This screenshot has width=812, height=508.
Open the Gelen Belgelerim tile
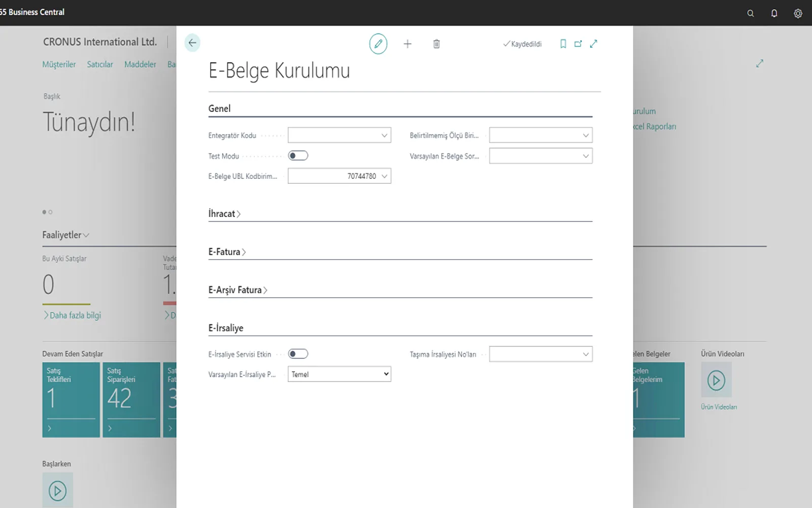[x=659, y=400]
